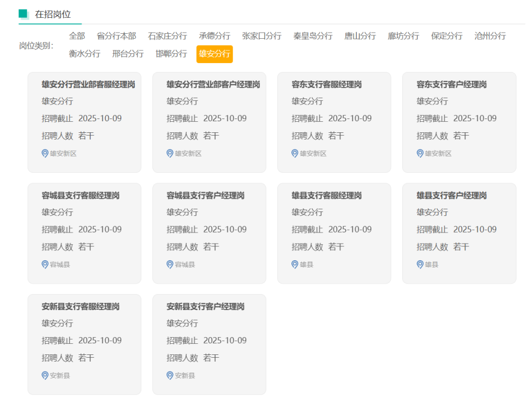The height and width of the screenshot is (402, 532).
Task: Open 雄安分行营业部客服经理岗 job title
Action: pyautogui.click(x=88, y=84)
